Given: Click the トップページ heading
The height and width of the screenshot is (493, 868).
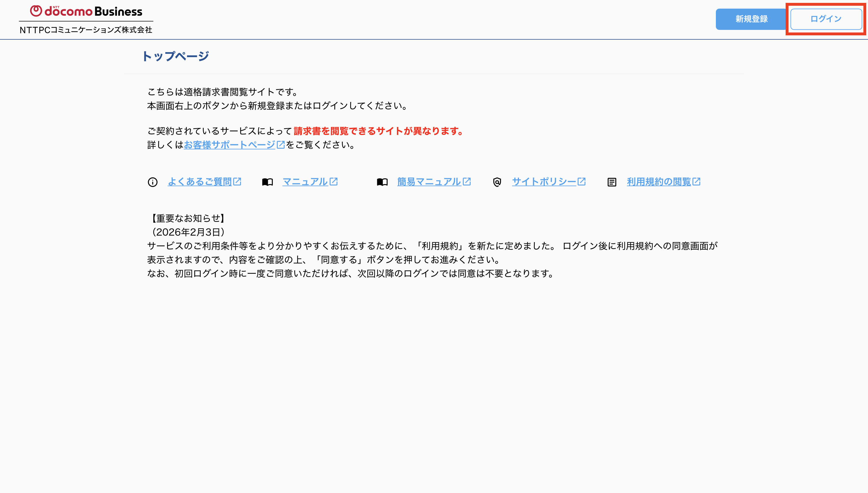Looking at the screenshot, I should point(175,56).
